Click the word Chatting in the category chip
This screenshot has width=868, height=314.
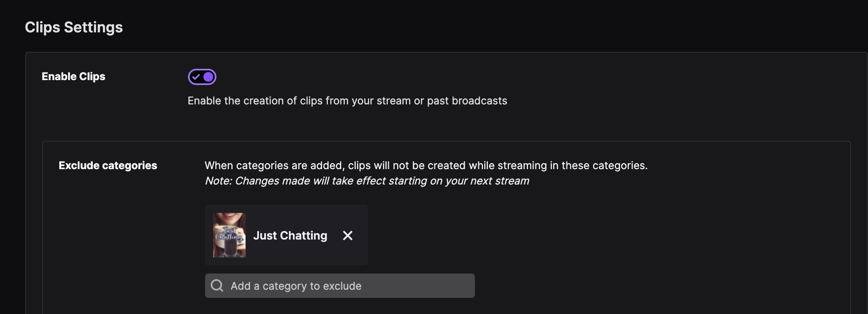304,235
